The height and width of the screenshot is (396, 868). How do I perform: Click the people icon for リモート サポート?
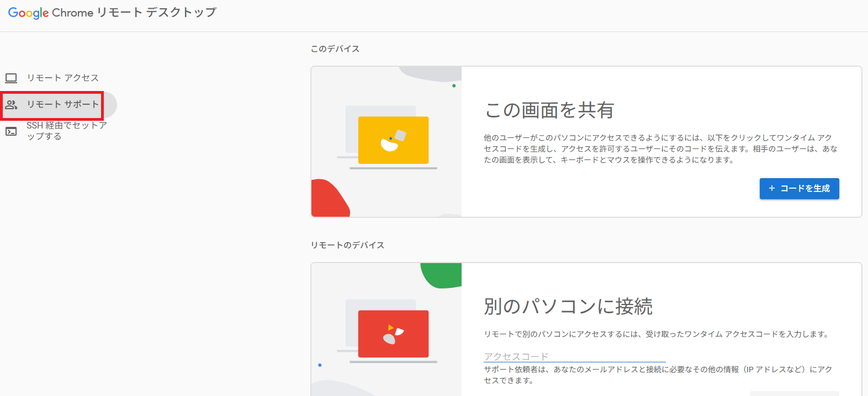[x=11, y=105]
